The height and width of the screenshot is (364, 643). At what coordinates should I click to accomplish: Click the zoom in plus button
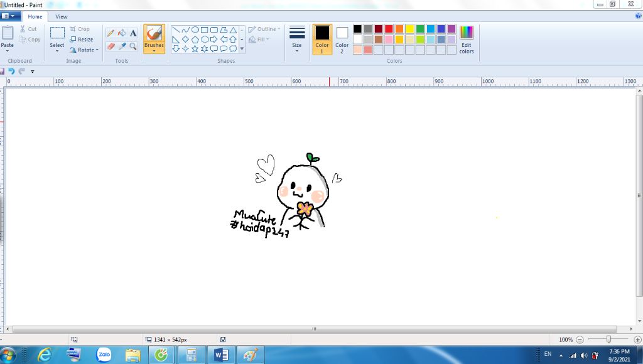pos(637,340)
